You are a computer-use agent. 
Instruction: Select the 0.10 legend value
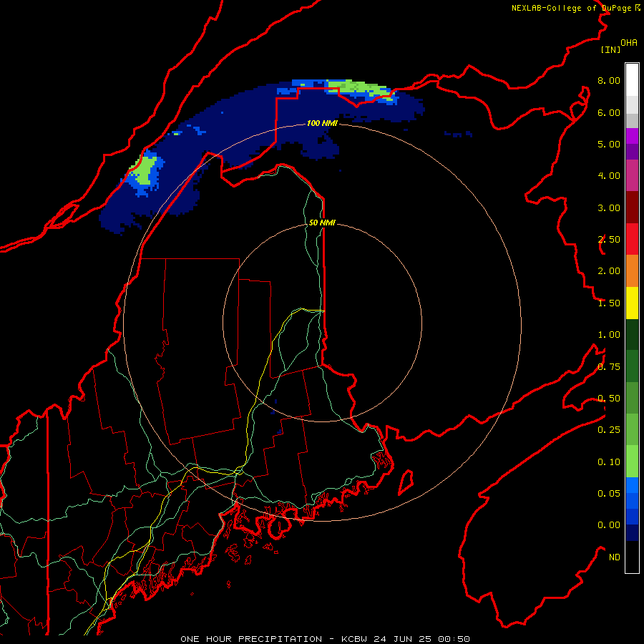click(x=609, y=462)
